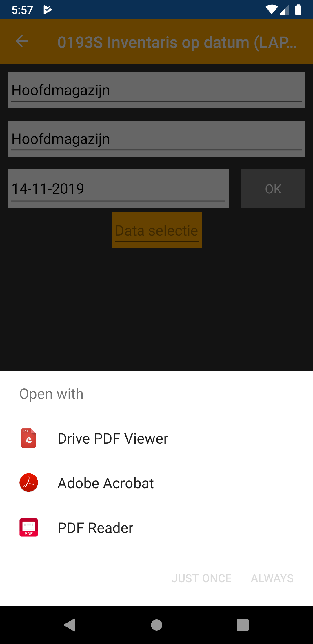The width and height of the screenshot is (313, 644).
Task: Tap the OK button beside the date
Action: [273, 189]
